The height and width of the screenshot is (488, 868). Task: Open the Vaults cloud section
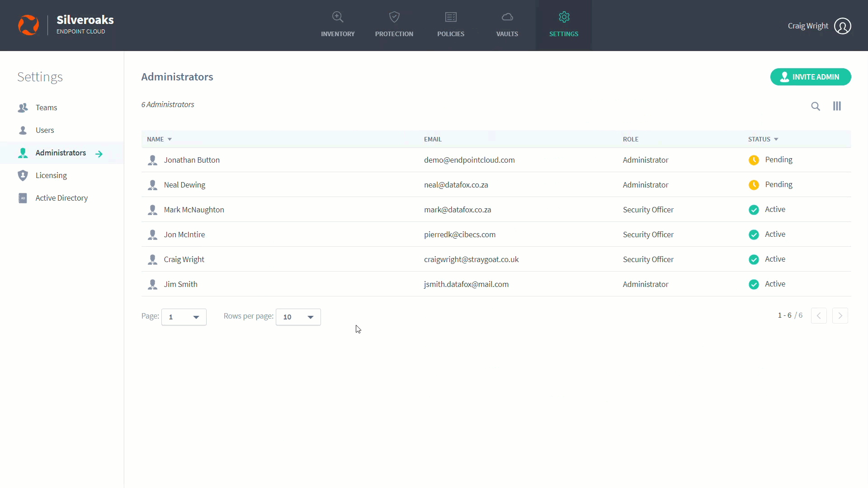(507, 25)
